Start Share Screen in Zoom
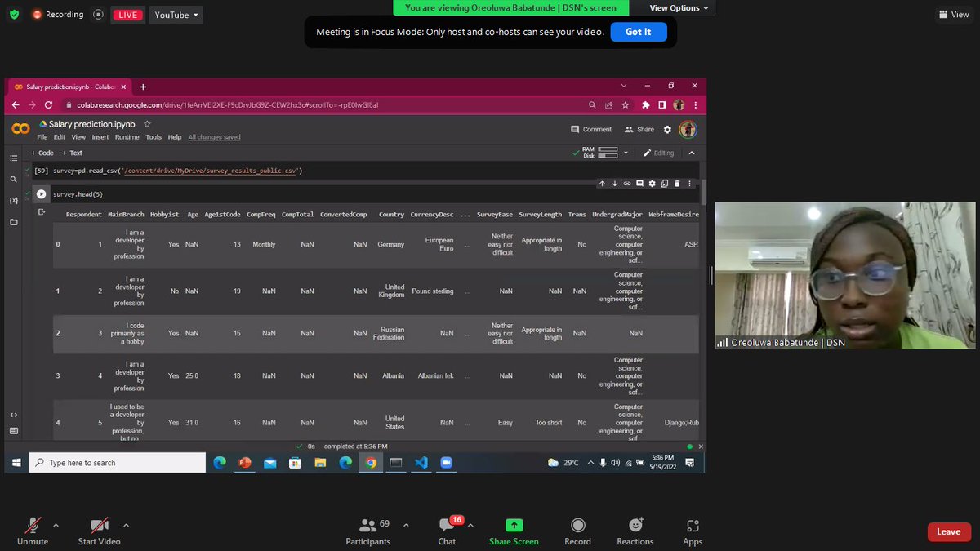980x551 pixels. (x=514, y=531)
